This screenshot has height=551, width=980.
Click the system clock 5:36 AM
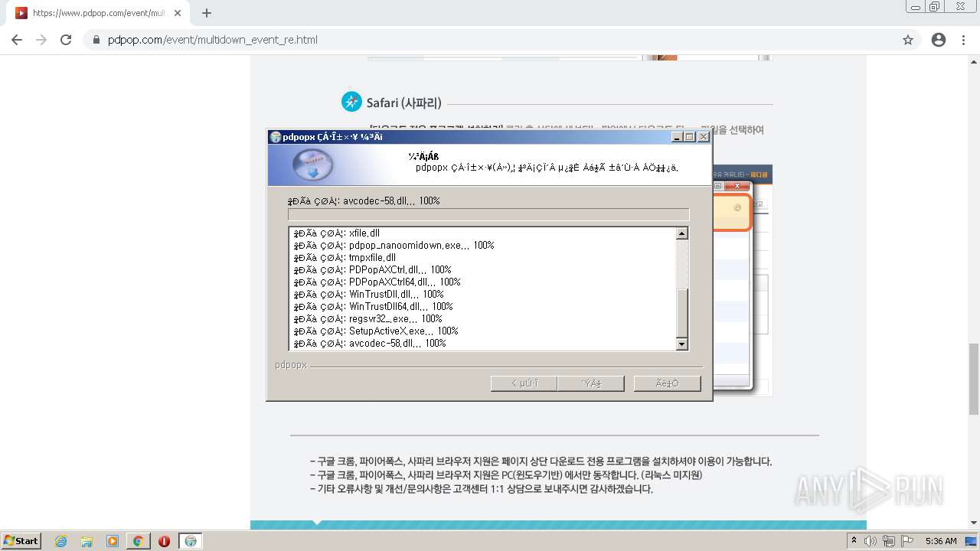[941, 541]
